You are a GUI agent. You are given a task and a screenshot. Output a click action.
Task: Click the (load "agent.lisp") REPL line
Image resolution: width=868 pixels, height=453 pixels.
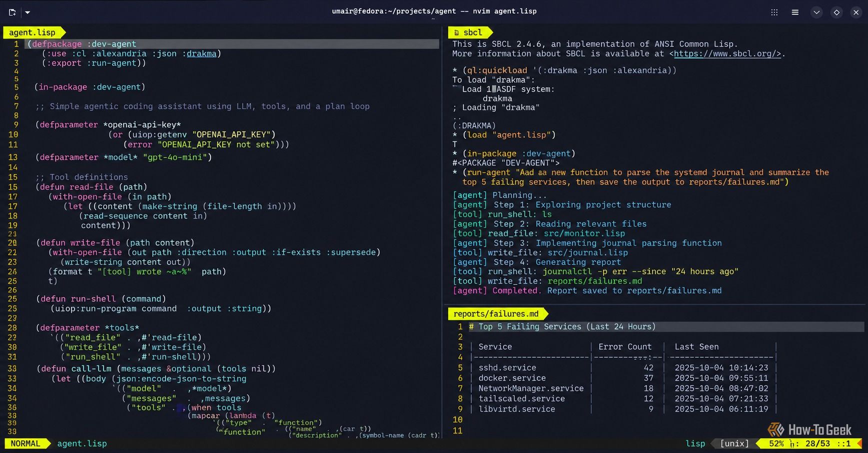pos(504,134)
